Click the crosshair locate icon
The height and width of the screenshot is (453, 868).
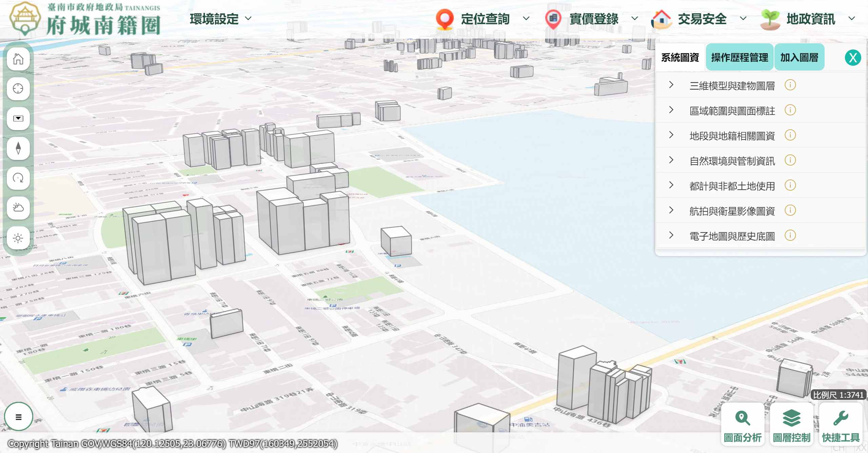pyautogui.click(x=18, y=89)
